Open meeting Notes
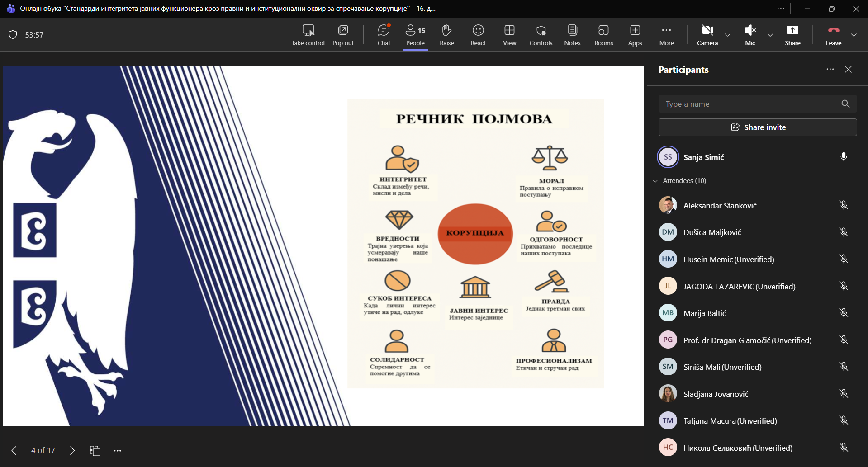868x467 pixels. (x=572, y=35)
